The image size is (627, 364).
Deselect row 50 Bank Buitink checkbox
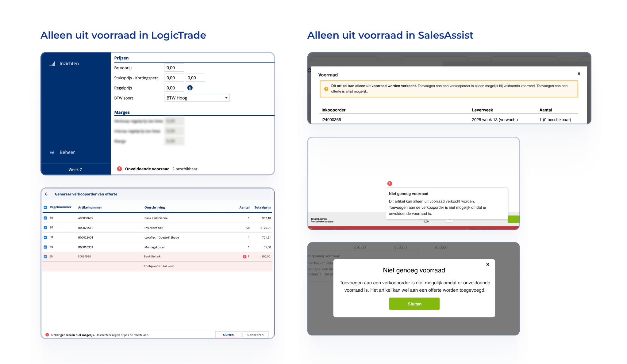coord(45,257)
